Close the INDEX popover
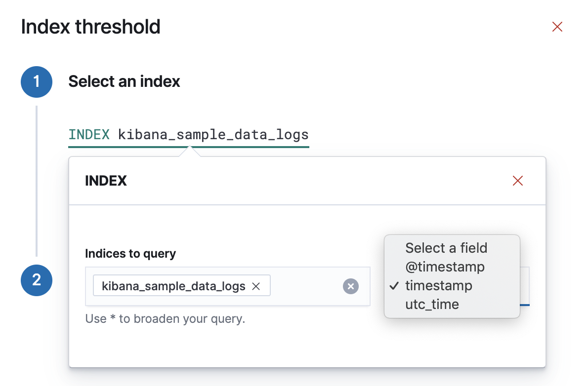Screen dimensions: 588x386 point(518,181)
